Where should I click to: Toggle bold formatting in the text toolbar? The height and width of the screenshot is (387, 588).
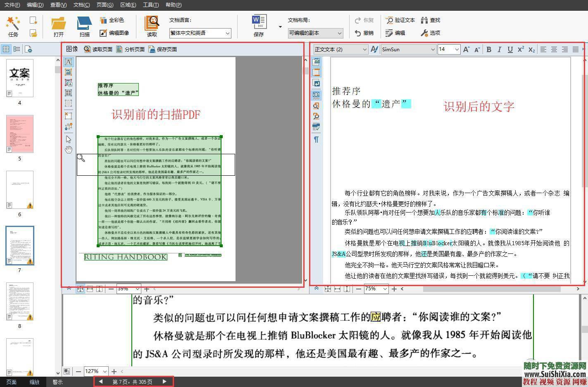point(489,49)
